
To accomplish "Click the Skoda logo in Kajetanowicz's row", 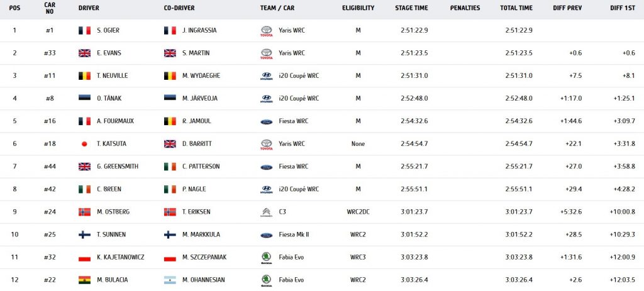I will coord(267,258).
